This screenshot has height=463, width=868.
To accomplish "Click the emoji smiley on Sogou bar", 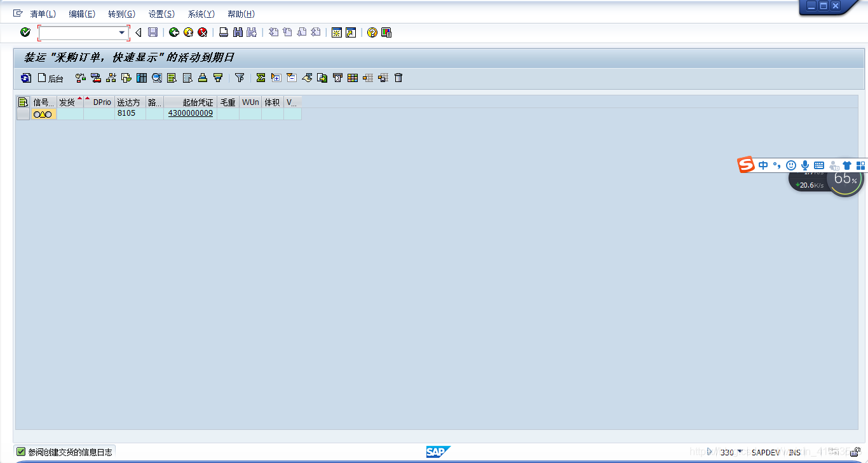I will [x=791, y=165].
